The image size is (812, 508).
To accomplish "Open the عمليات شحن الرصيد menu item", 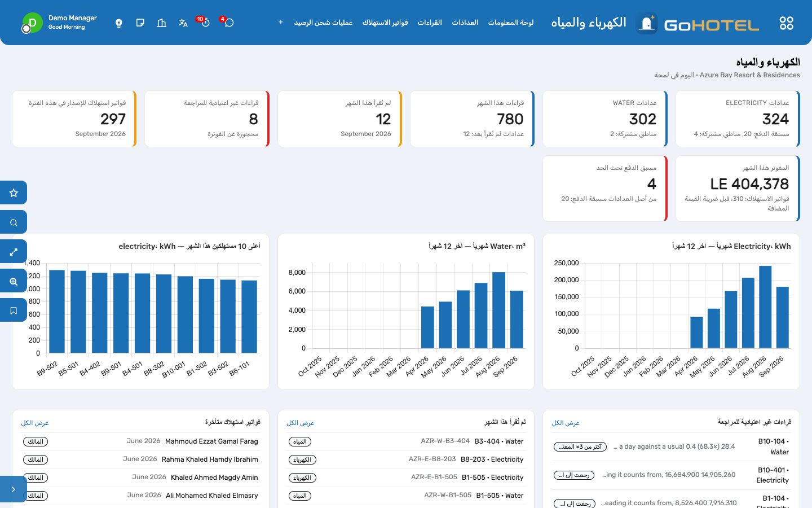I will 323,23.
